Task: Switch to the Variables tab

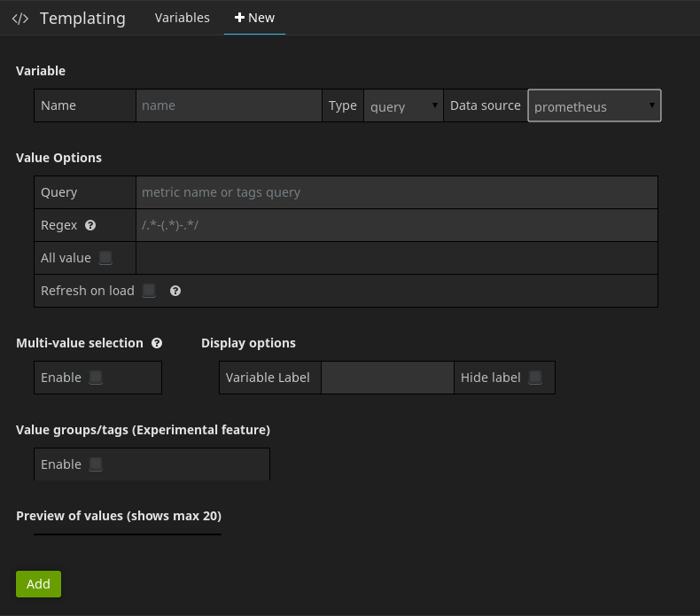Action: 182,18
